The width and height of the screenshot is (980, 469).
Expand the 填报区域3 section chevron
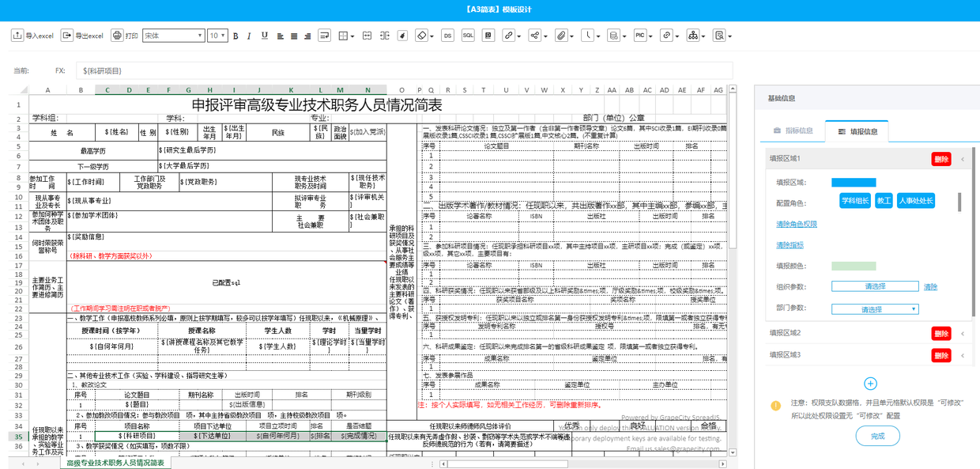pos(963,356)
